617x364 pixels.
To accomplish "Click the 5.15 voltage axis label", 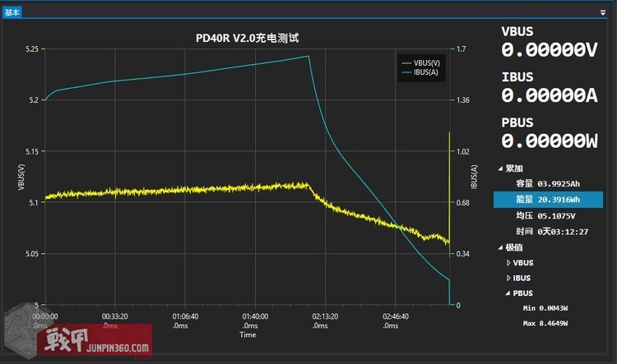I will (32, 151).
